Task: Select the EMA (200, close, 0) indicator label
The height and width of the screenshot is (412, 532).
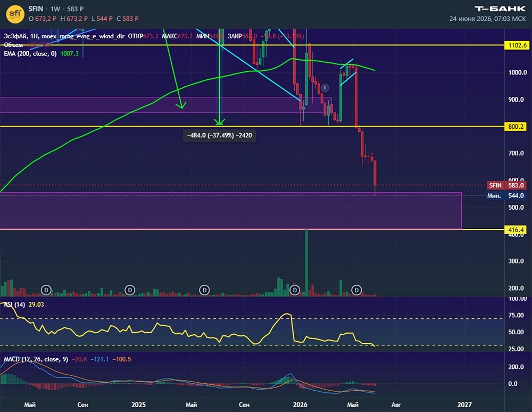Action: click(x=30, y=54)
